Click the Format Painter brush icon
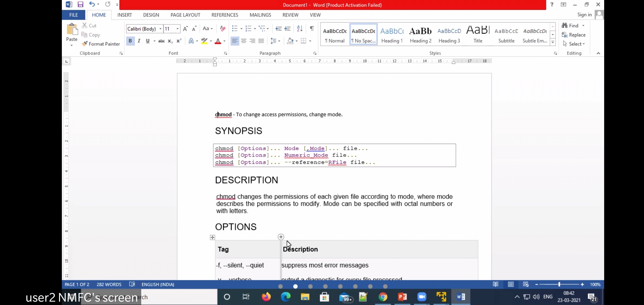The width and height of the screenshot is (644, 305). coord(84,44)
